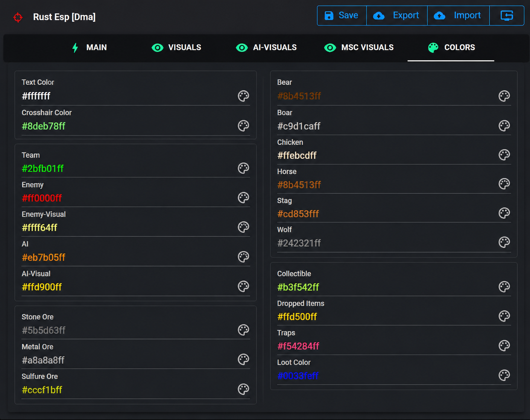
Task: Open the palette picker for Crosshair Color
Action: click(243, 126)
